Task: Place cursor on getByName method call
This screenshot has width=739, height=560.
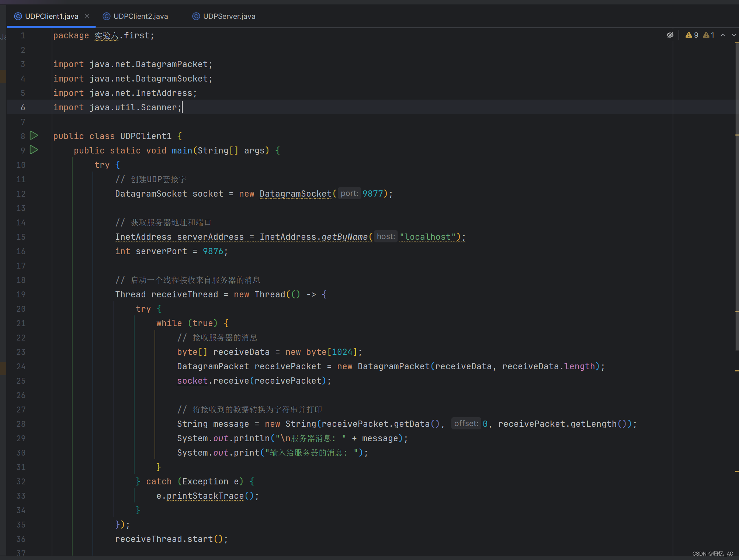Action: 344,237
